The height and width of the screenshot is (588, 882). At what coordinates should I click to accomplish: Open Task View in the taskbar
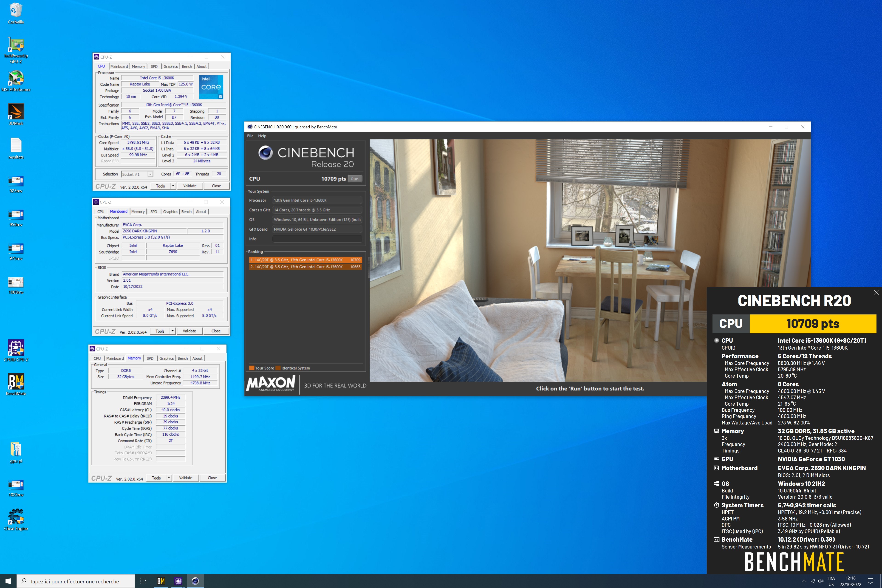[x=143, y=581]
